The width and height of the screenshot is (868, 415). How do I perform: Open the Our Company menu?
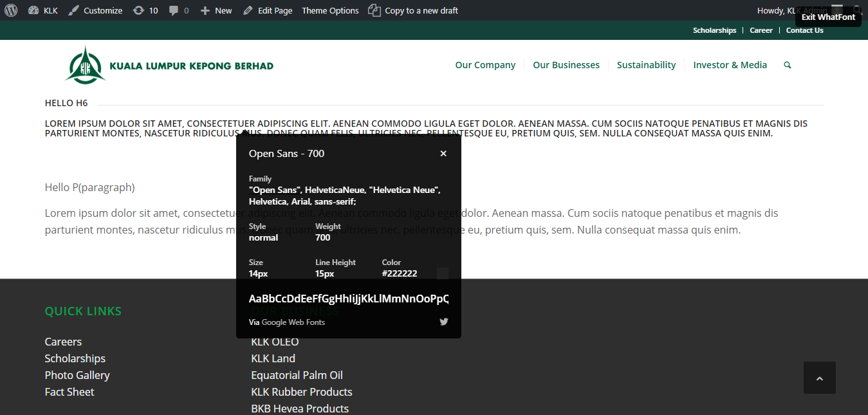point(485,65)
